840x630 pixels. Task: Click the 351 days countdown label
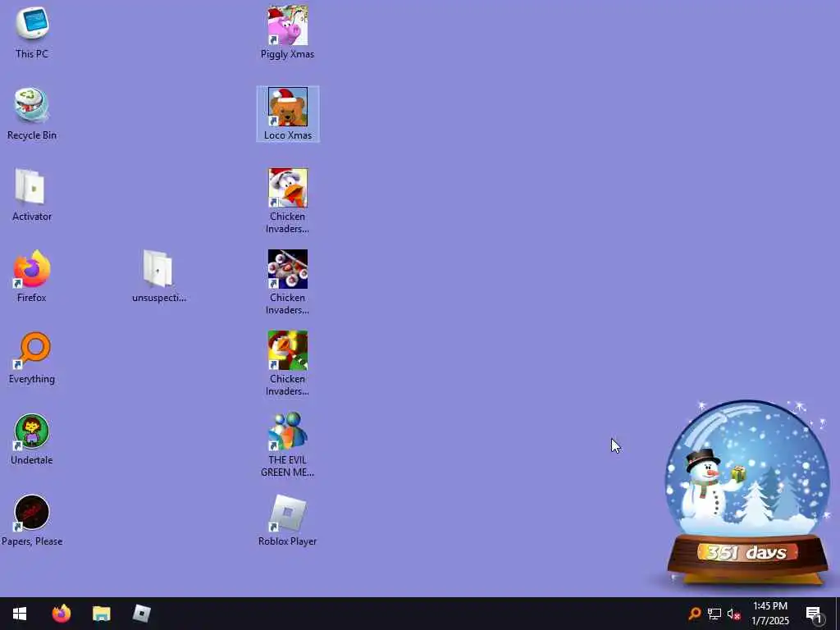coord(747,552)
